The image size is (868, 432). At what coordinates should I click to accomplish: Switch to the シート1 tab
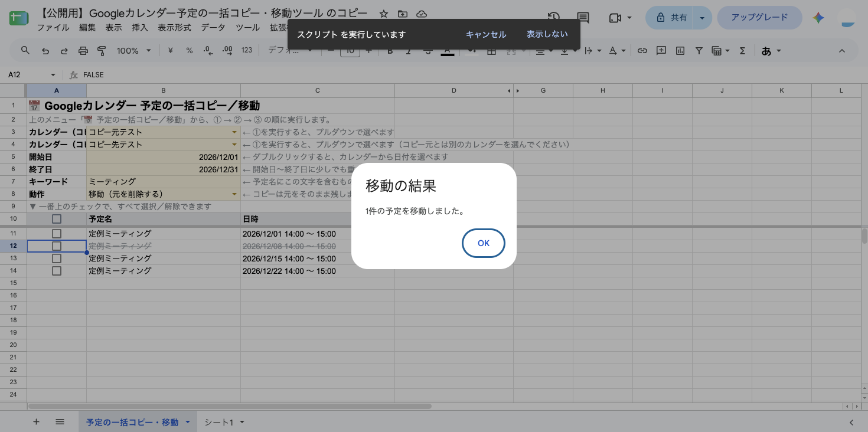pos(219,422)
